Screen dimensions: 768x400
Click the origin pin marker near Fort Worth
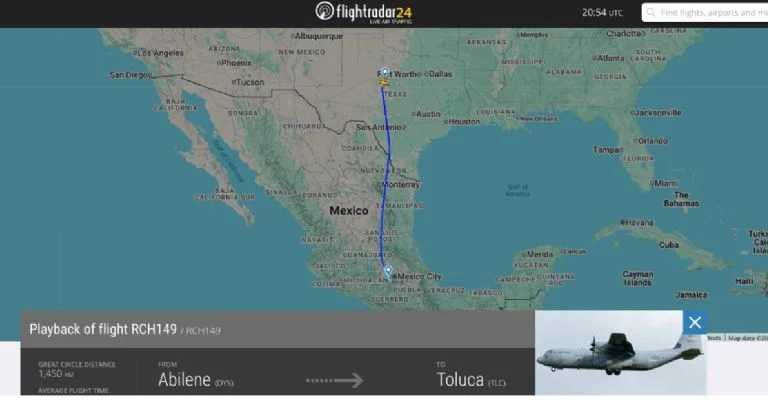[385, 73]
